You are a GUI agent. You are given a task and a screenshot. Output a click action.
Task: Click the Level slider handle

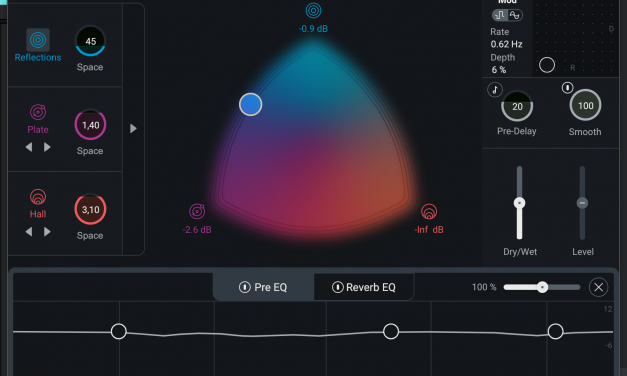582,203
